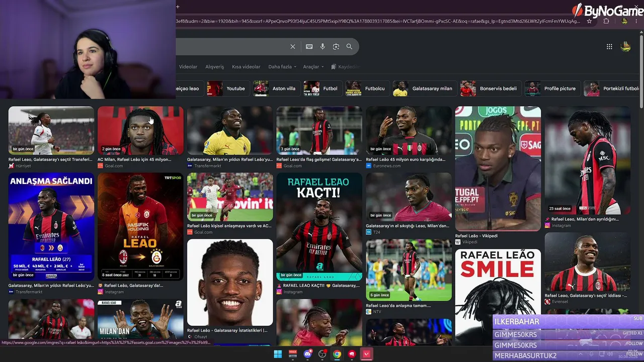
Task: Click the Chrome address bar URL
Action: (x=377, y=21)
